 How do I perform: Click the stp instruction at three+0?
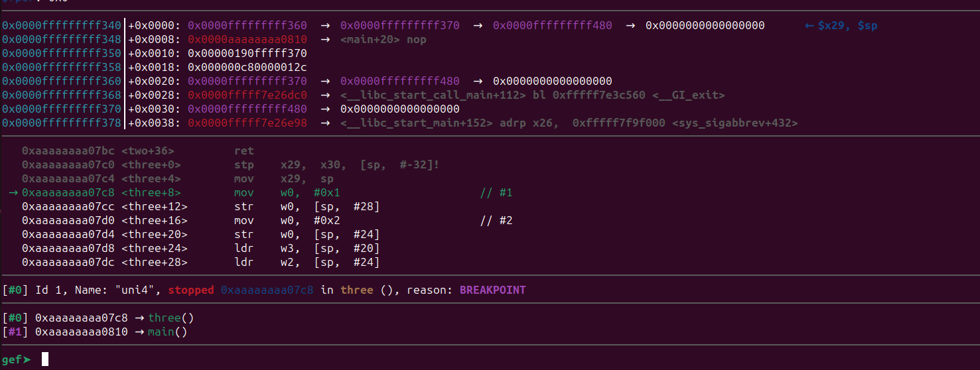244,165
